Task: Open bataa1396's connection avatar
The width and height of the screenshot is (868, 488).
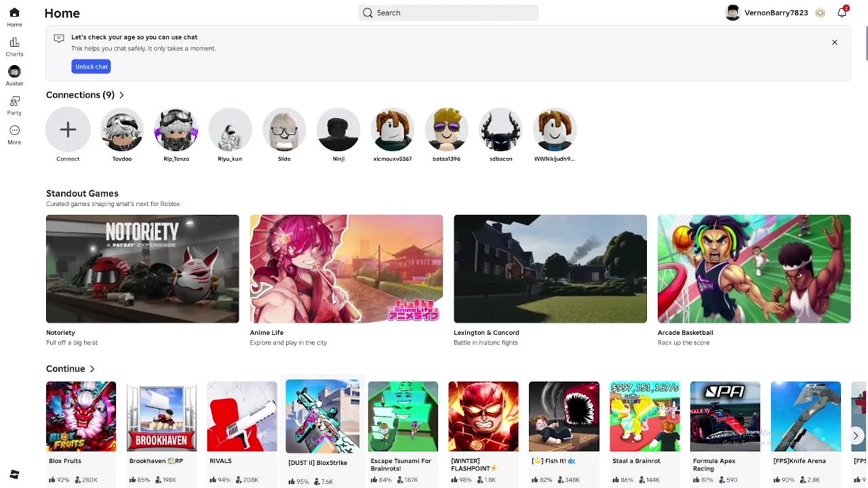Action: click(x=446, y=129)
